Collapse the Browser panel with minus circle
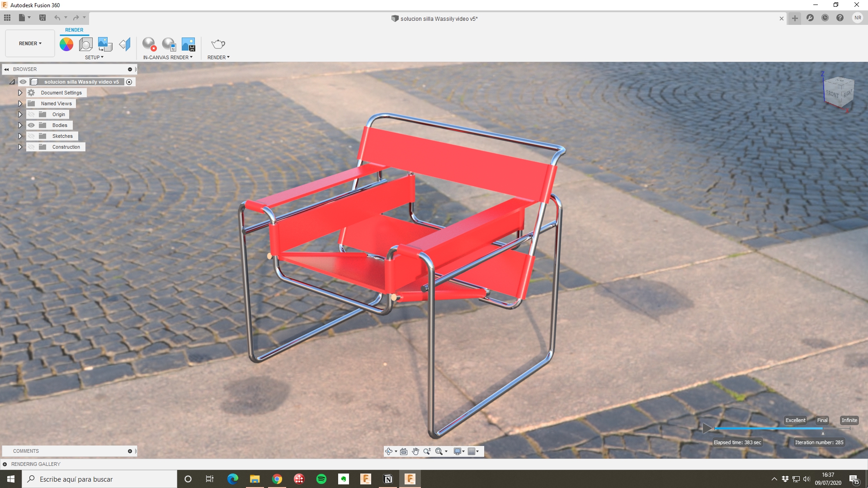The width and height of the screenshot is (868, 488). (x=130, y=69)
